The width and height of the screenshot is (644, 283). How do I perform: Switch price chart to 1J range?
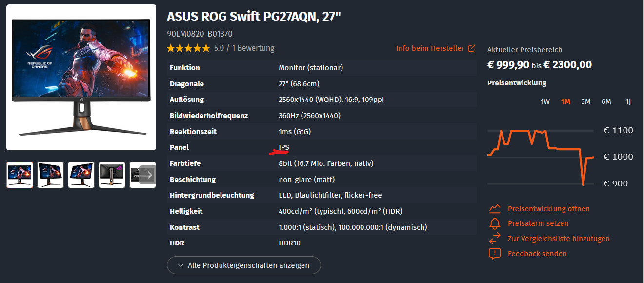(628, 101)
